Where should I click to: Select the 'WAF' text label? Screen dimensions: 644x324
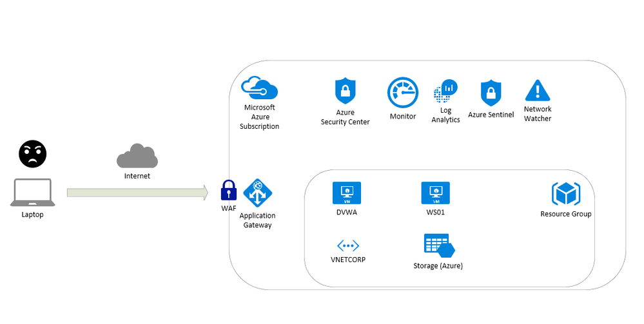pyautogui.click(x=229, y=208)
